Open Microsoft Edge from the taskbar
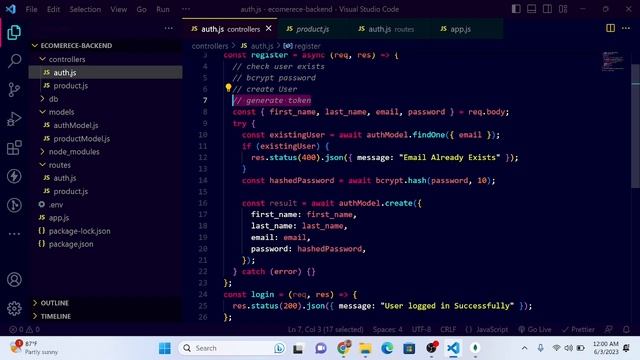This screenshot has width=640, height=360. pos(387,348)
